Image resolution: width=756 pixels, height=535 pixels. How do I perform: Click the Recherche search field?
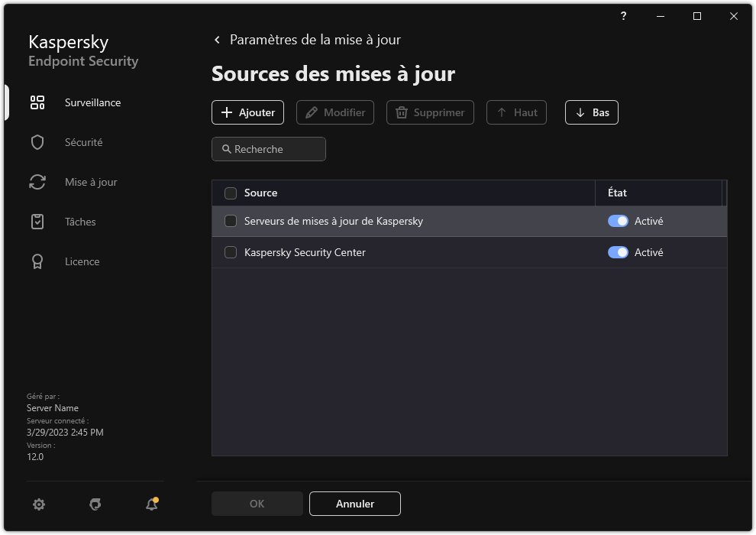coord(268,149)
